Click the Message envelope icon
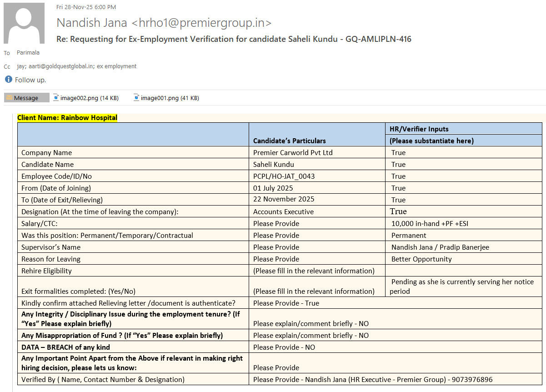The height and width of the screenshot is (392, 546). pyautogui.click(x=9, y=98)
